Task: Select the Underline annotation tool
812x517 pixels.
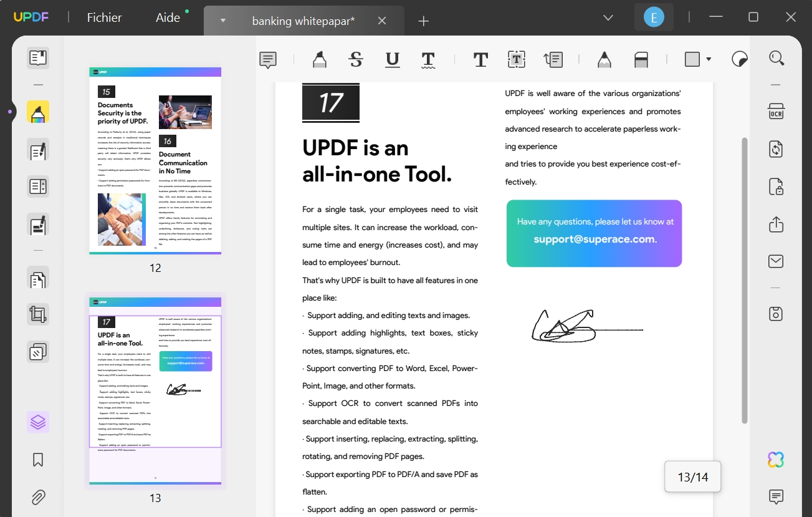Action: 392,59
